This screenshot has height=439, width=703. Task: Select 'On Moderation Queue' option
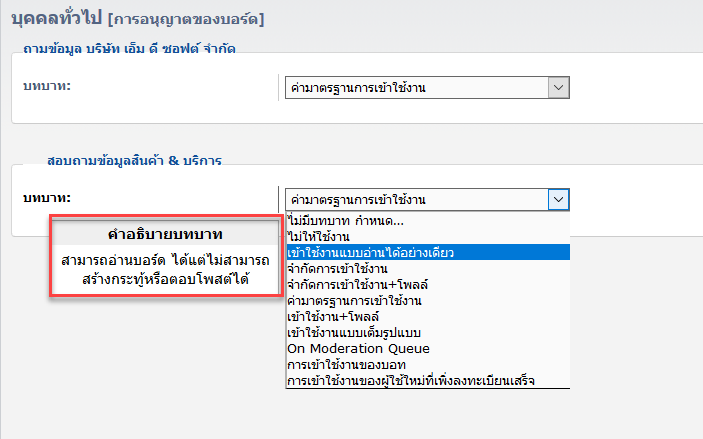click(x=344, y=349)
